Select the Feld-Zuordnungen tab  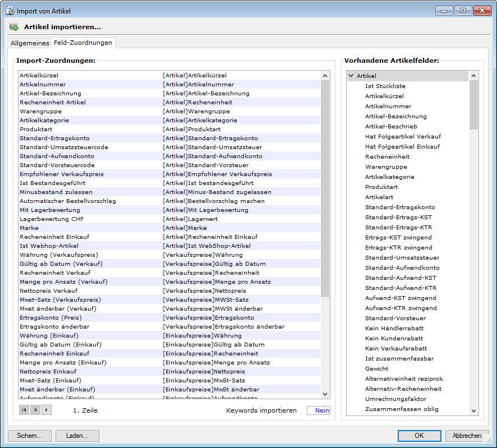83,43
